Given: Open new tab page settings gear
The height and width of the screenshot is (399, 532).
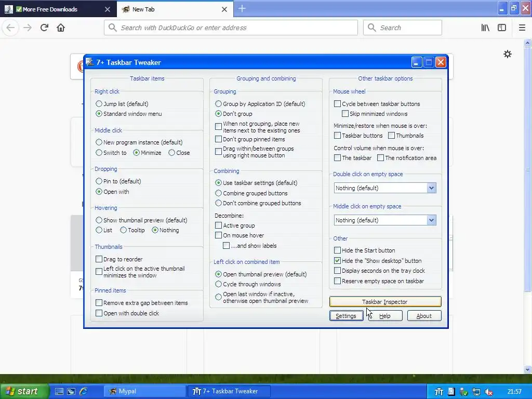Looking at the screenshot, I should click(507, 54).
